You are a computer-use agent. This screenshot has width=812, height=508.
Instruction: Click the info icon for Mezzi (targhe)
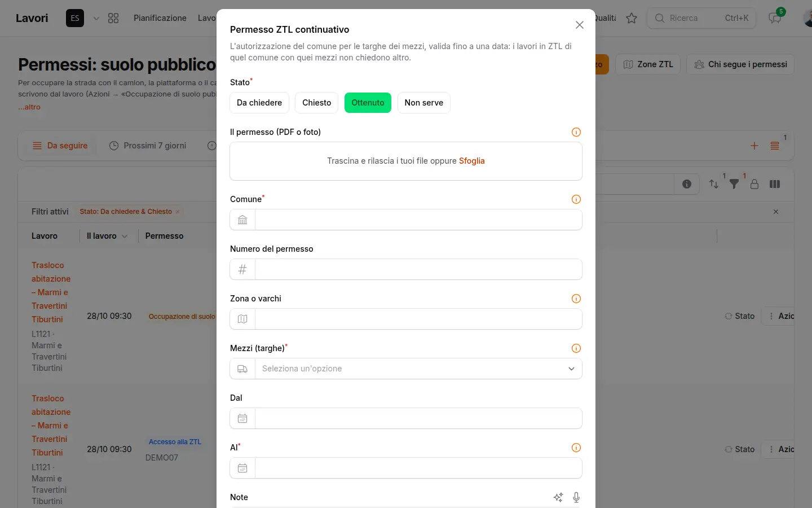click(576, 348)
